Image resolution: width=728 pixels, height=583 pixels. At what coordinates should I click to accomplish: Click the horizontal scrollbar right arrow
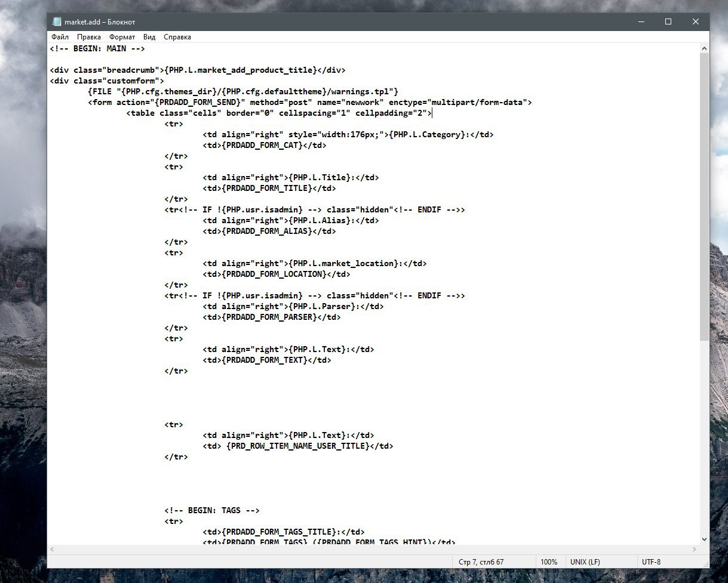(x=694, y=549)
